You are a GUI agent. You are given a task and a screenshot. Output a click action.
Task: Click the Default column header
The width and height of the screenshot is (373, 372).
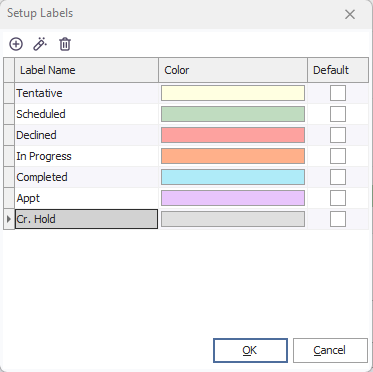(338, 70)
